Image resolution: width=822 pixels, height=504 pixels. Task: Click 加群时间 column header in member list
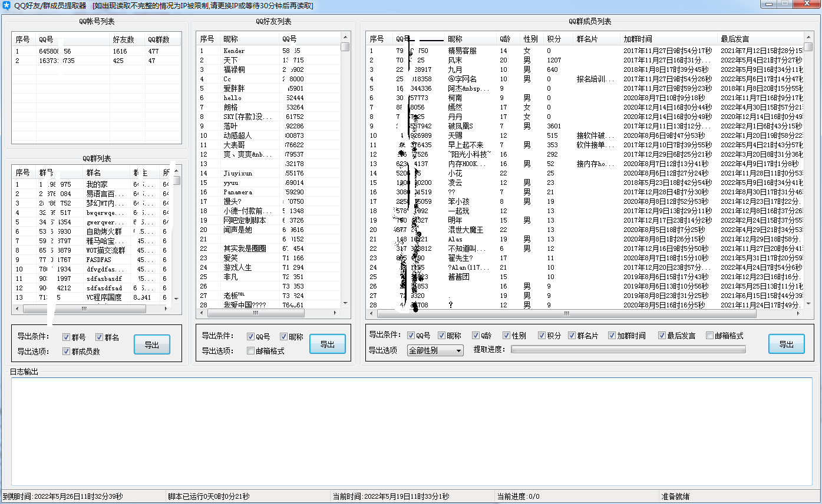(669, 39)
